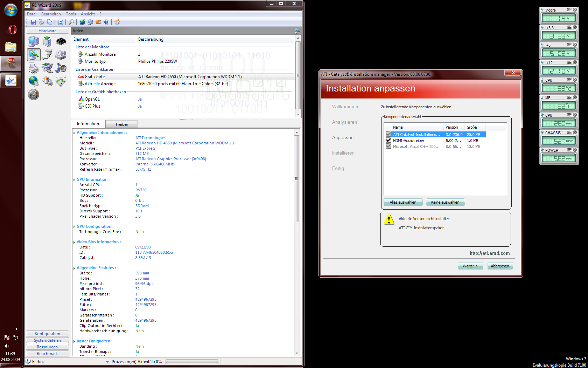Collapse the GPU Configuration section
The image size is (588, 368).
tap(74, 227)
